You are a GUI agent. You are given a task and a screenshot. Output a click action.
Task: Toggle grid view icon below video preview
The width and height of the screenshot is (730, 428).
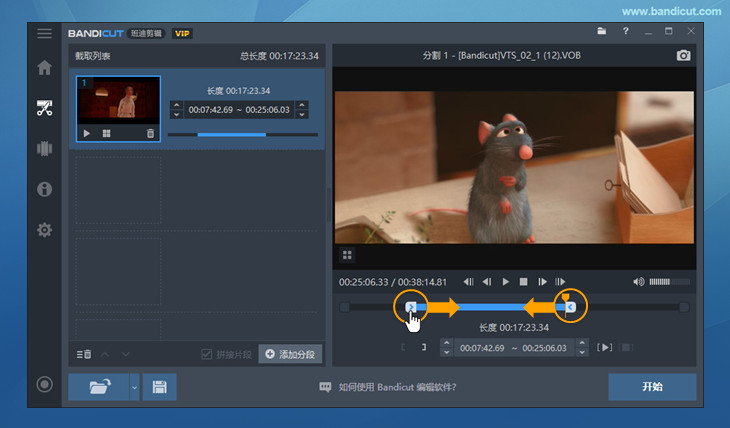coord(347,255)
